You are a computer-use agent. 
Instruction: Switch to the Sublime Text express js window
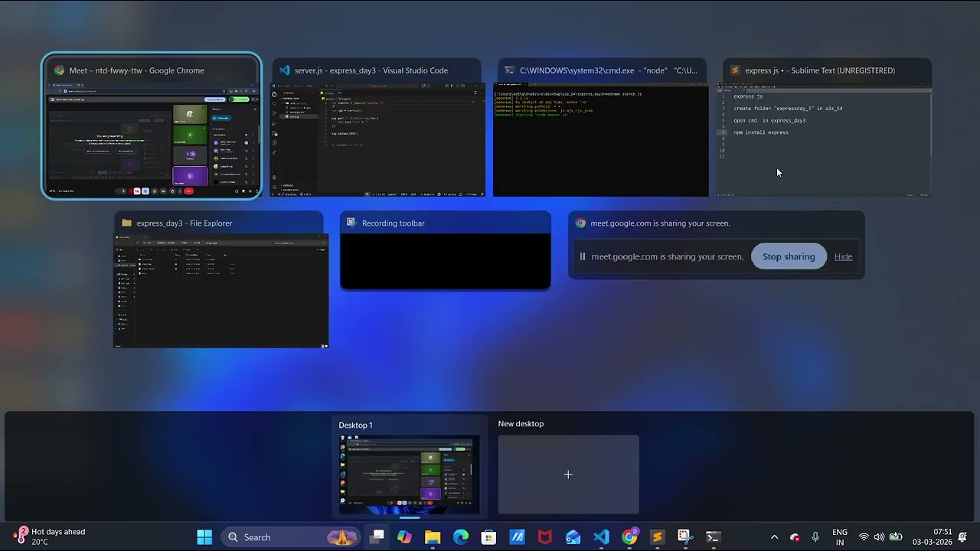click(825, 128)
